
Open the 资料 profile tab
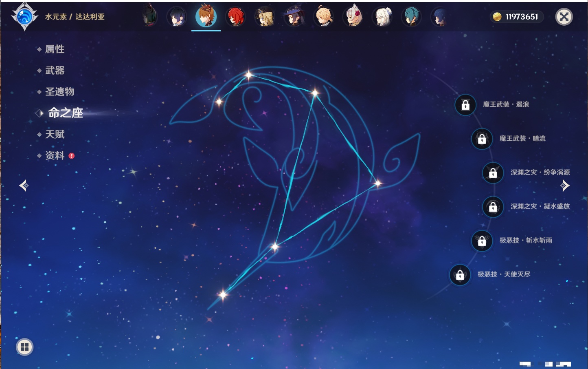coord(55,155)
